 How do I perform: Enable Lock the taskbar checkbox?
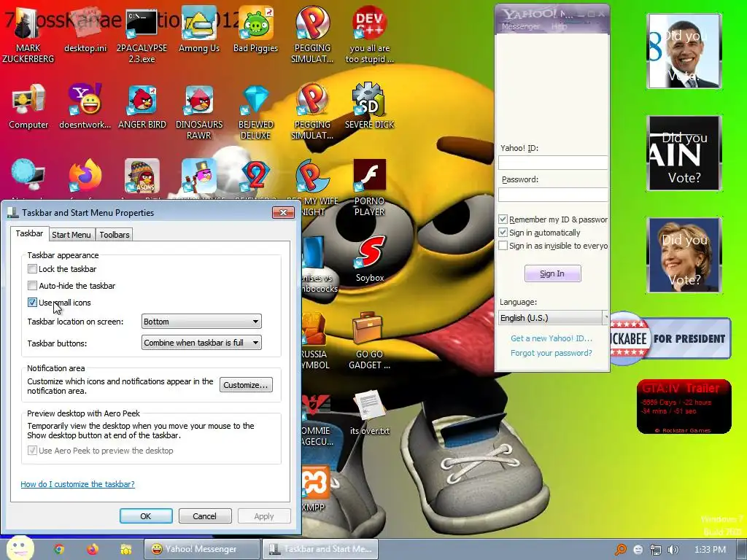[32, 269]
